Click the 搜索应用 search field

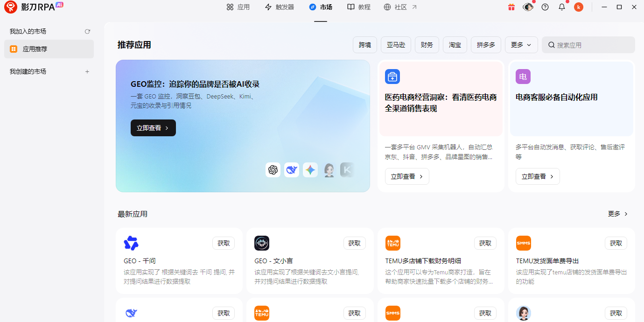coord(588,45)
